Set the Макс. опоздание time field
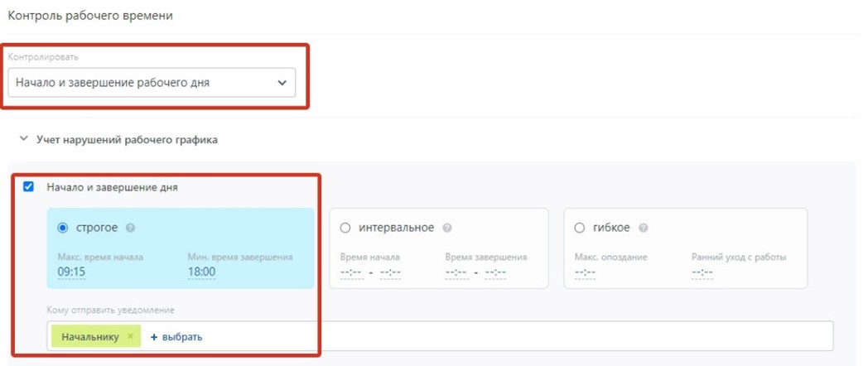The image size is (868, 366). [x=585, y=272]
